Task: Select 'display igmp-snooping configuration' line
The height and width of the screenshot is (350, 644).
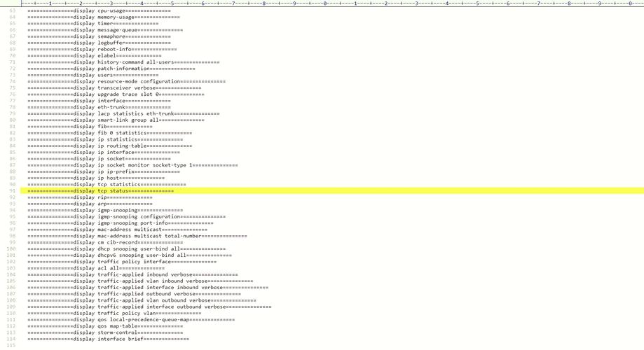Action: tap(127, 216)
